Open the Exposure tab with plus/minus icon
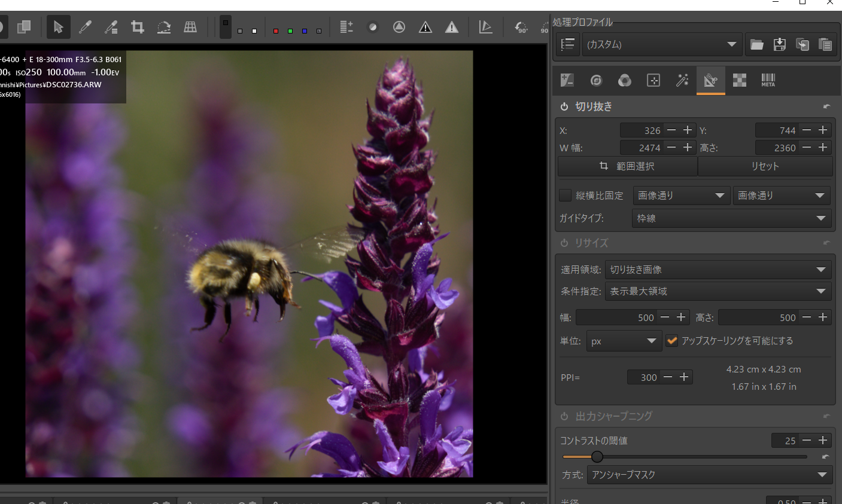This screenshot has height=504, width=842. [567, 80]
